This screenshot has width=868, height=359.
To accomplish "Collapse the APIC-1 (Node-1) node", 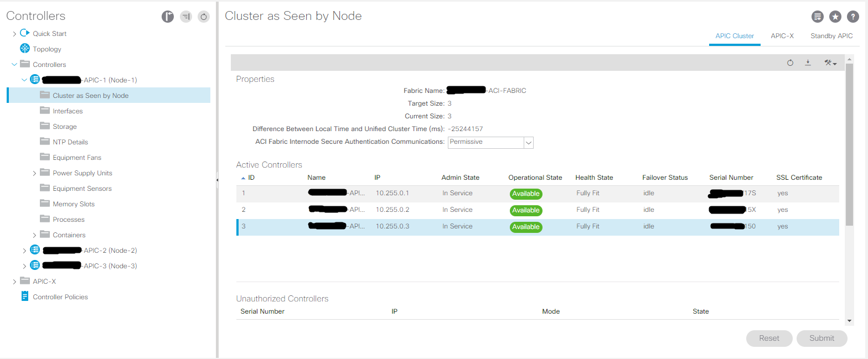I will point(24,80).
